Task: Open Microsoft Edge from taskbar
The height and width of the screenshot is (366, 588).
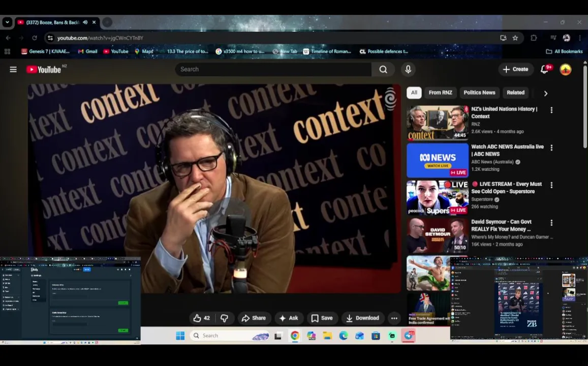Action: [x=344, y=335]
